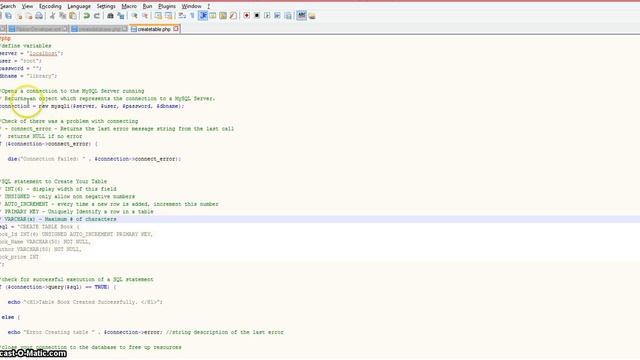Click the 'new mysqli($server, $user...' line

(92, 106)
